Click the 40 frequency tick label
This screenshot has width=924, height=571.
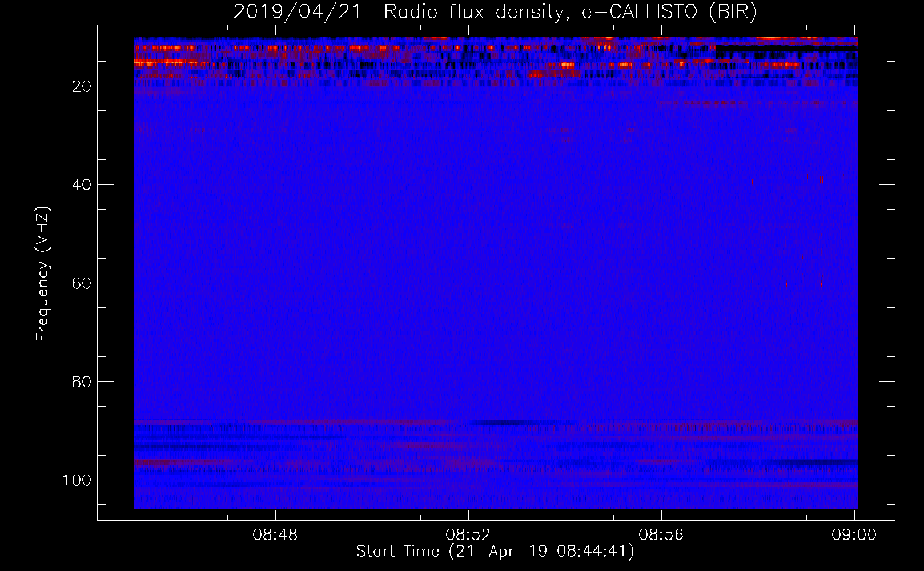click(82, 184)
